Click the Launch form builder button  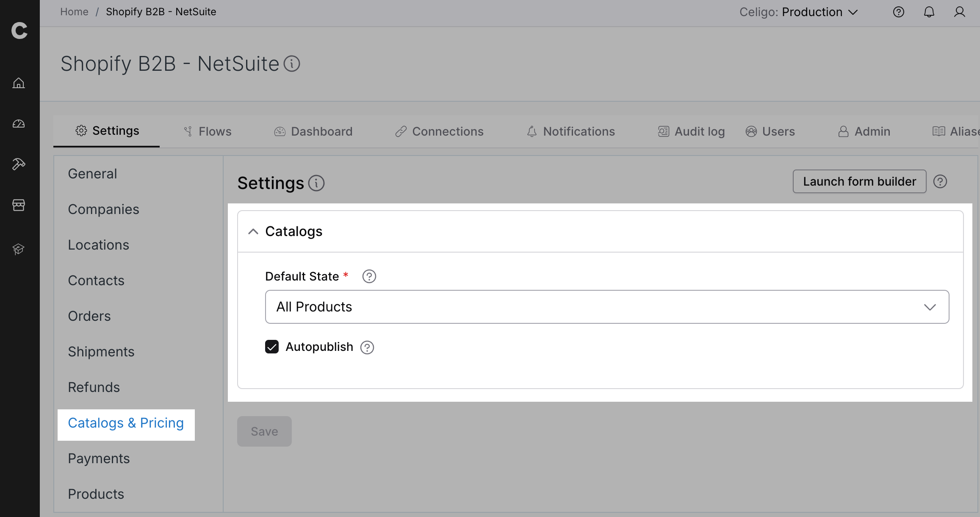pos(859,181)
